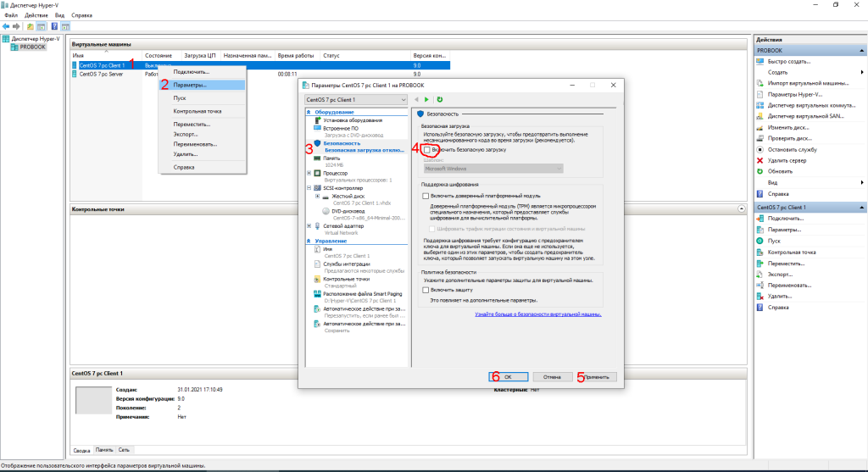The width and height of the screenshot is (868, 472).
Task: Open the Шаблон Microsoft Windows dropdown
Action: 493,169
